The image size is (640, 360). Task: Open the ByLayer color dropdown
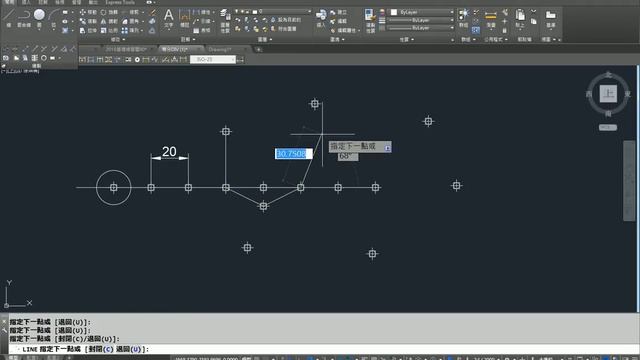(451, 12)
